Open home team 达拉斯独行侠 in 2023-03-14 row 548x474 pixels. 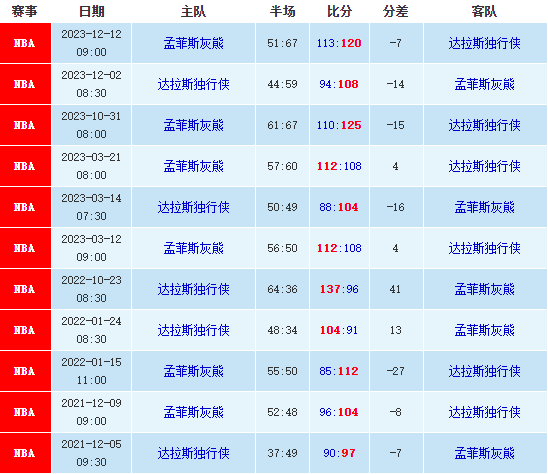click(194, 207)
